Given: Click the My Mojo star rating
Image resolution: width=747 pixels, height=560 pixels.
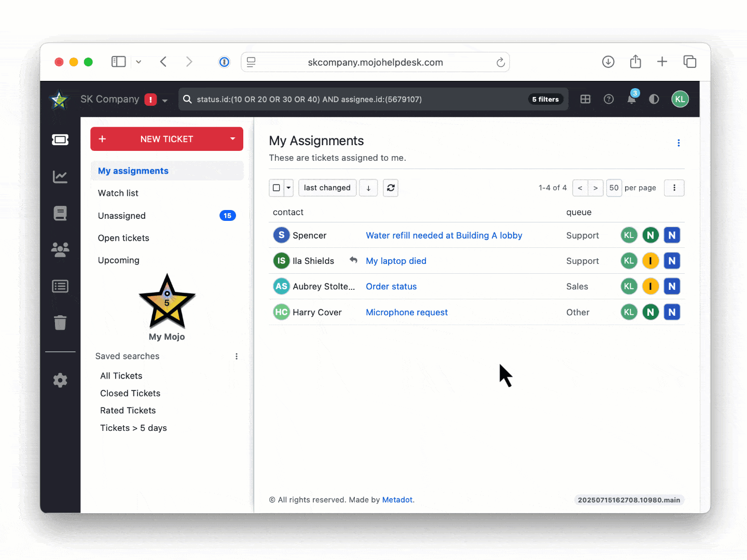Looking at the screenshot, I should (167, 301).
